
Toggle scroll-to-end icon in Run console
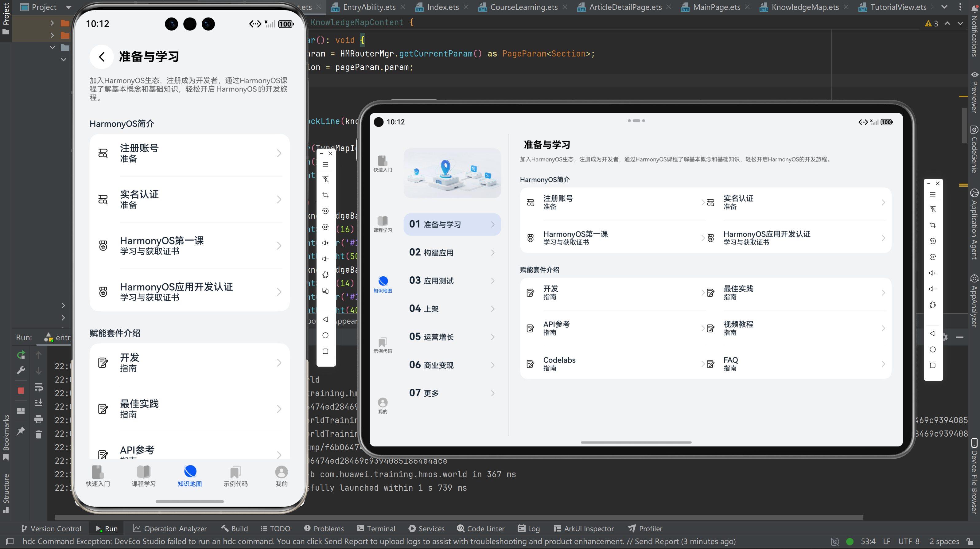tap(38, 403)
